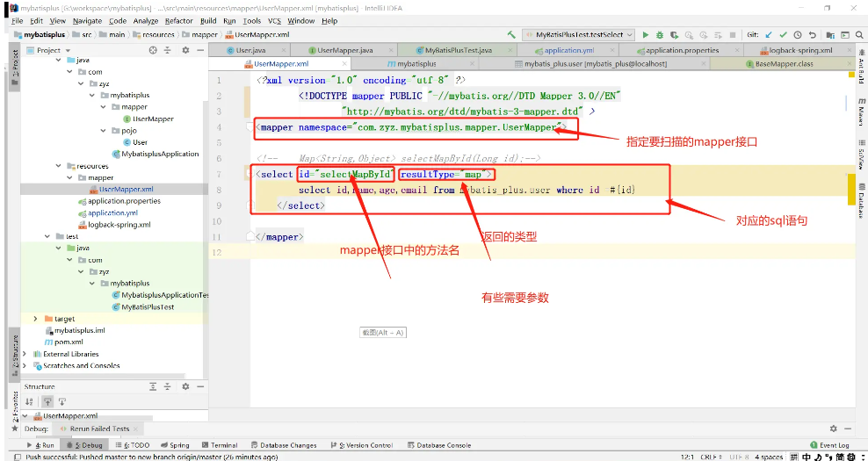Viewport: 868px width, 461px height.
Task: Open Project Structure icon in toolbar
Action: tap(830, 34)
